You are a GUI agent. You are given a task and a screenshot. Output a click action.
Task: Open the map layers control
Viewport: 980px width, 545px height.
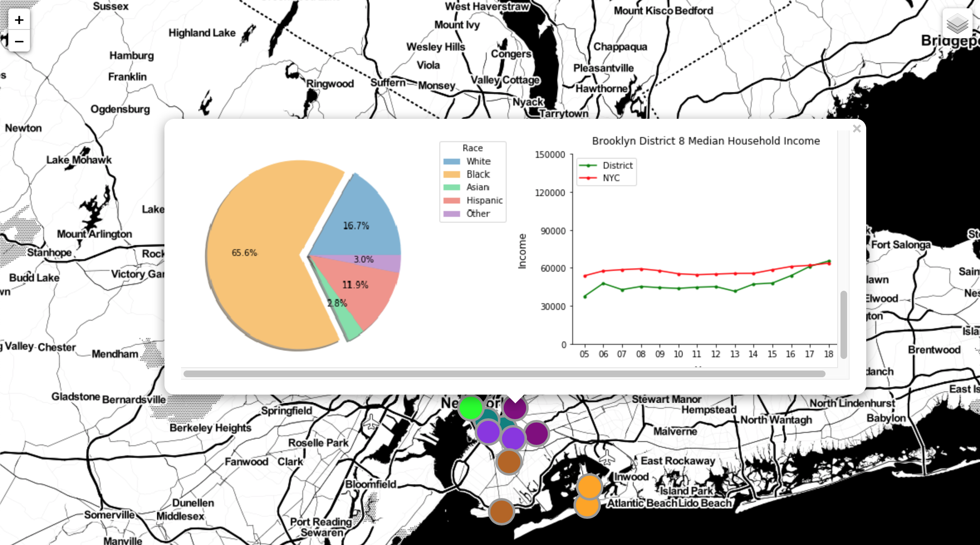[x=957, y=23]
